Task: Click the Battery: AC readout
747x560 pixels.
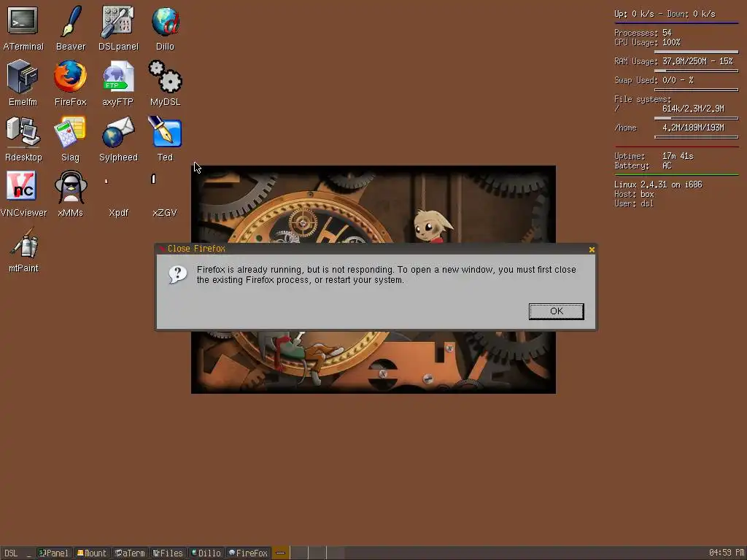Action: click(x=643, y=166)
